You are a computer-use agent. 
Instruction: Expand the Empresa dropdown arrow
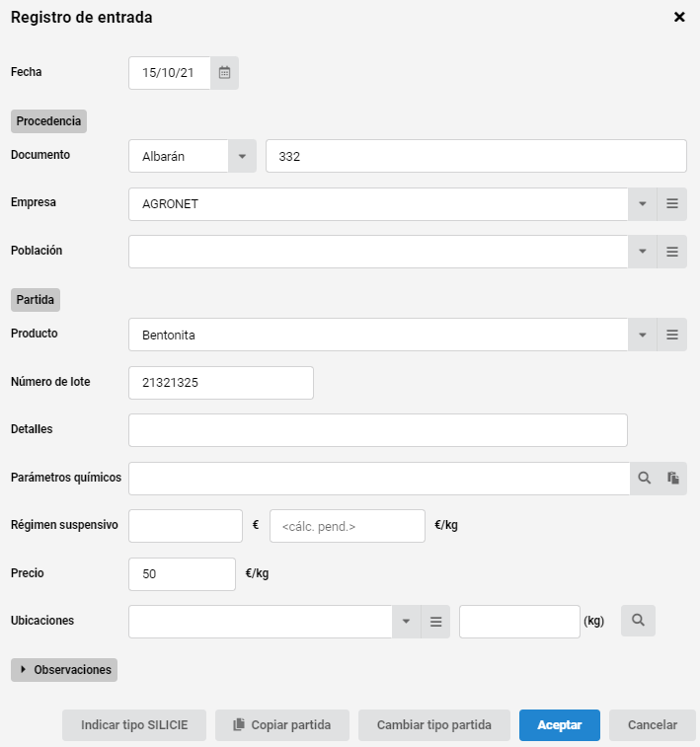coord(643,204)
